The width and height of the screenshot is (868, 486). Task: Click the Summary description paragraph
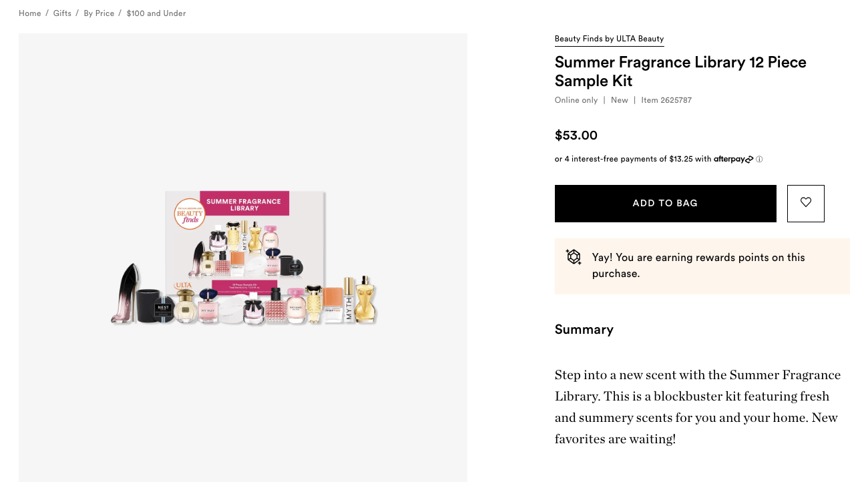(698, 407)
